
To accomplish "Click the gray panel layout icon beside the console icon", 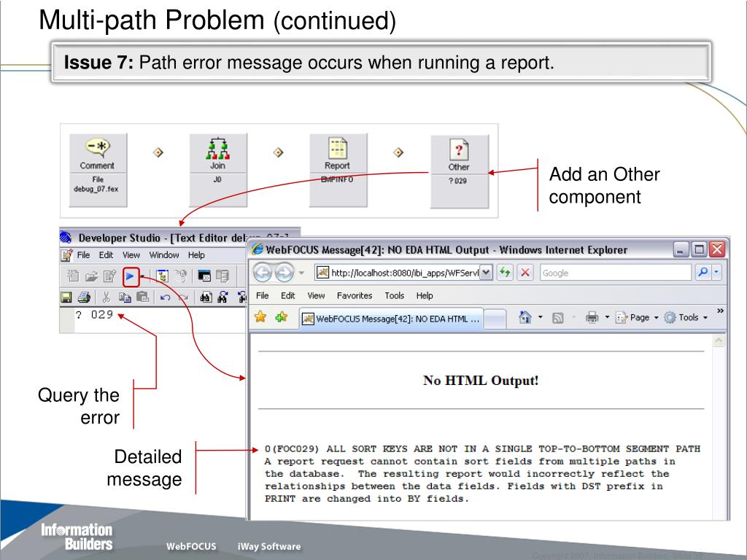I will click(222, 276).
